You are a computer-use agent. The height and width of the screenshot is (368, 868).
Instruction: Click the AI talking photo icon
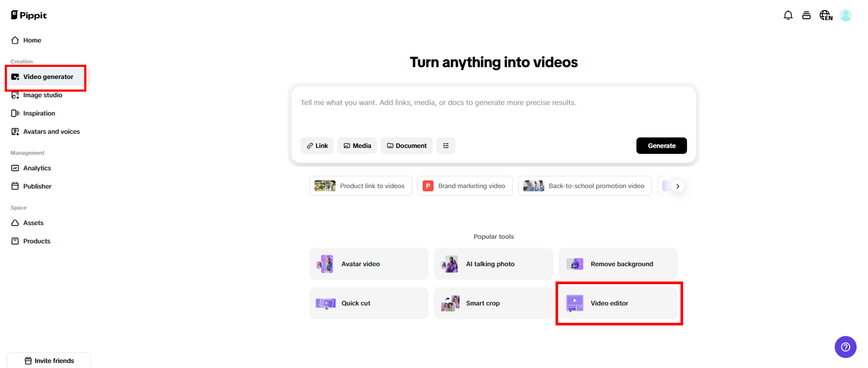click(x=450, y=264)
